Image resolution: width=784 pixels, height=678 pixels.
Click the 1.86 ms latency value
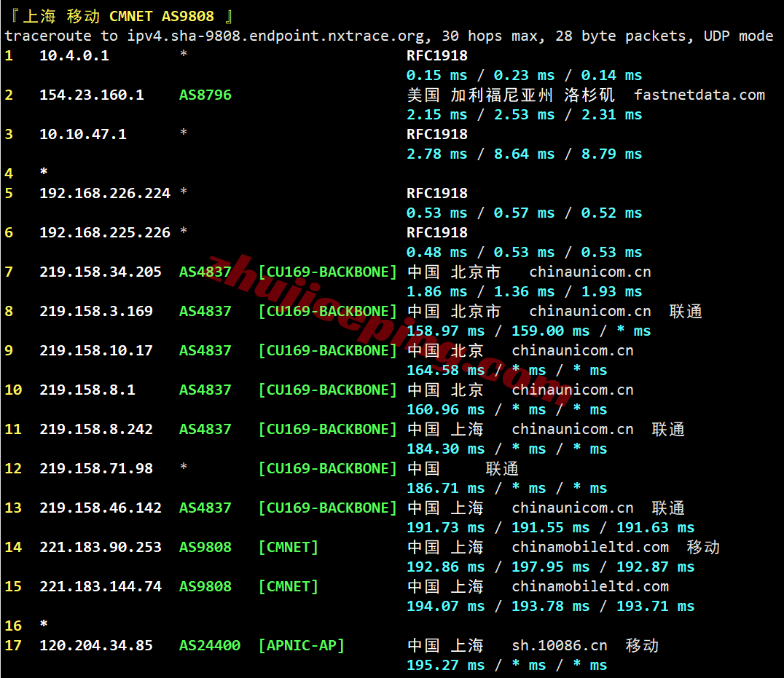tap(437, 292)
